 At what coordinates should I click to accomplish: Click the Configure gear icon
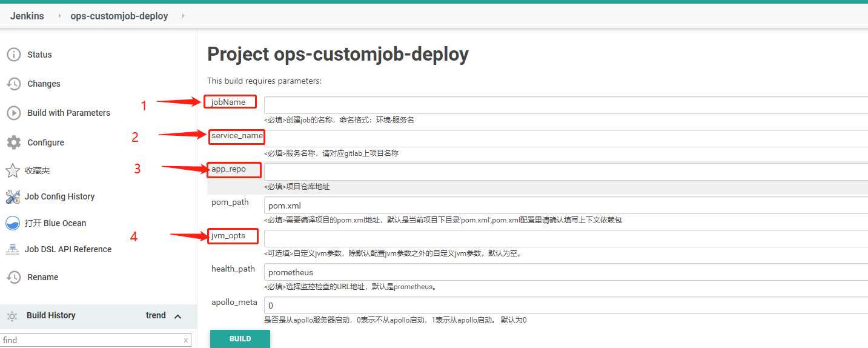click(x=13, y=142)
